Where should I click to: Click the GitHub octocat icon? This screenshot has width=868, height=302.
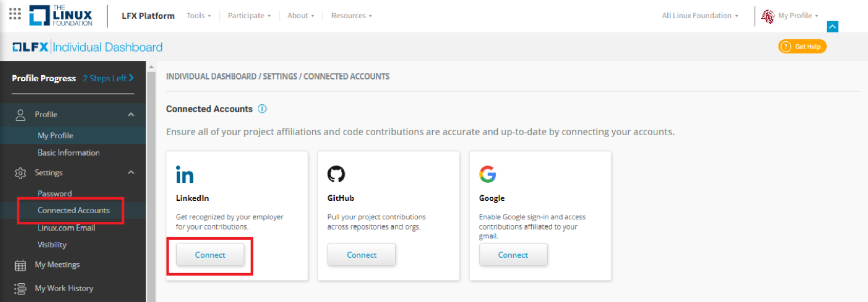336,174
